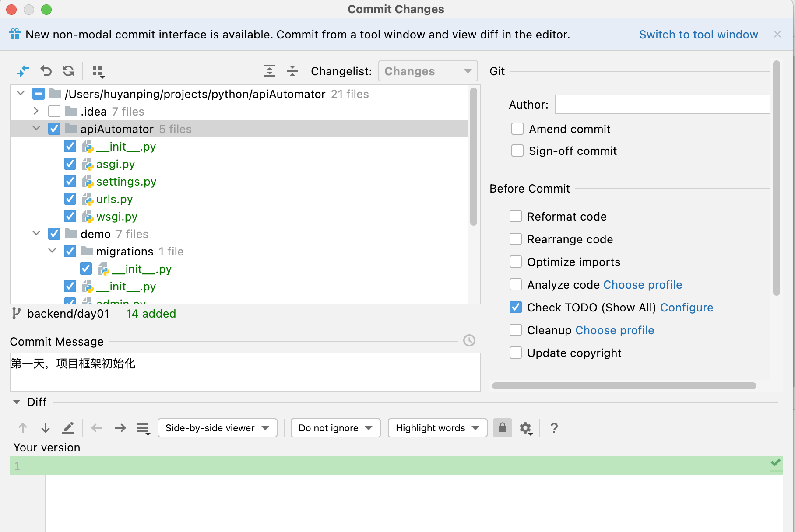
Task: Click Python file icon of asgi.py
Action: (88, 164)
